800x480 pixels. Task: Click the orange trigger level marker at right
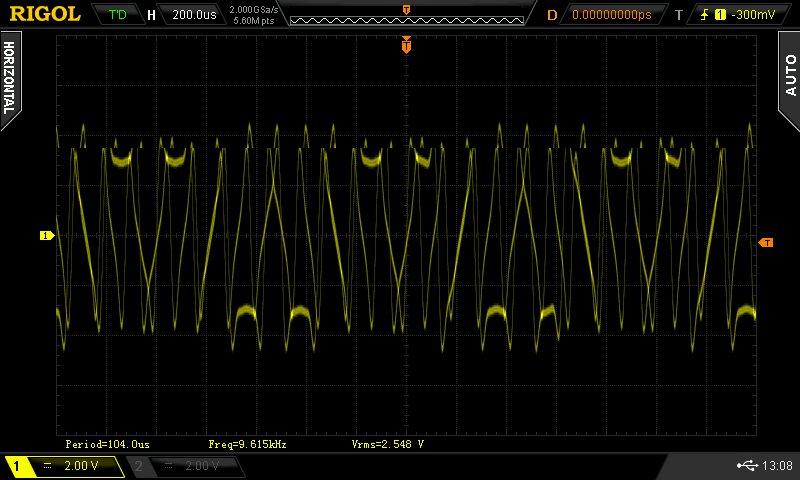766,243
